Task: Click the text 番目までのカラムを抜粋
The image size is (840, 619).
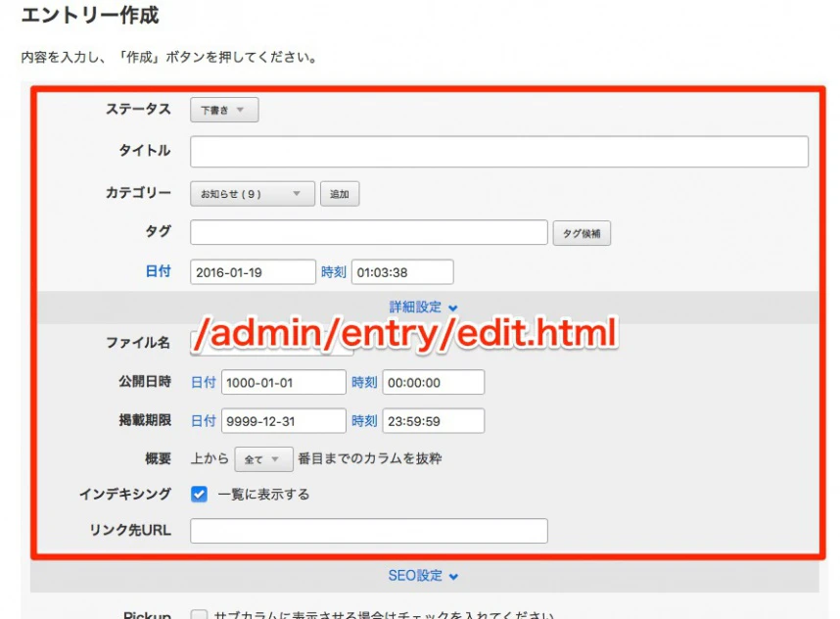Action: coord(370,458)
